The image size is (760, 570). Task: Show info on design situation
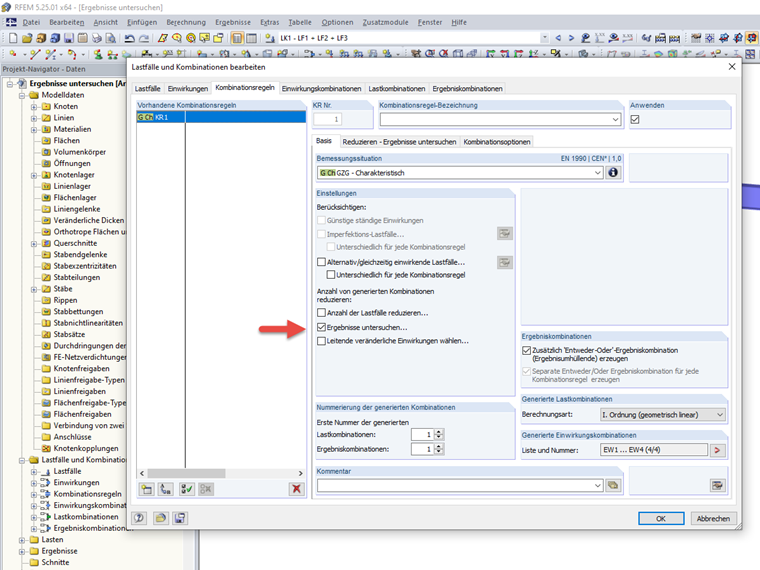tap(613, 173)
